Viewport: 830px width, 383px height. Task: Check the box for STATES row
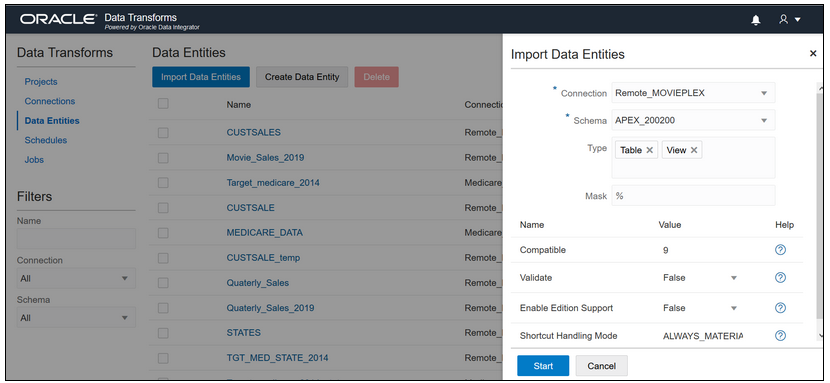click(x=163, y=333)
